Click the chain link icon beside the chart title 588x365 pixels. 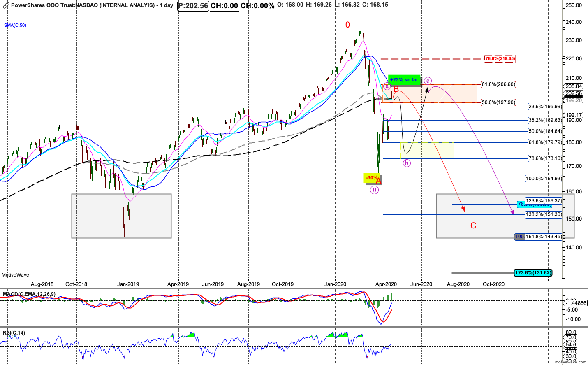6,5
